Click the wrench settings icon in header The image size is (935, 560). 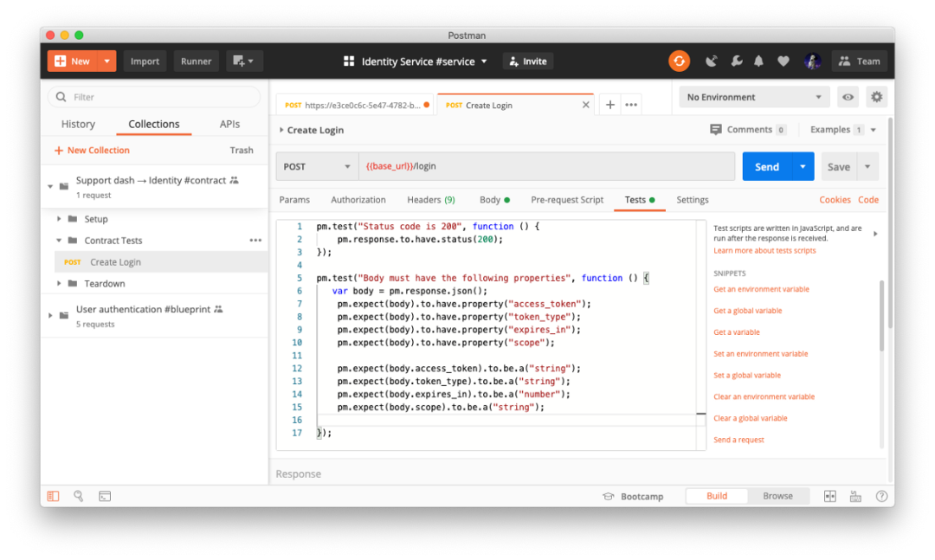(x=736, y=61)
